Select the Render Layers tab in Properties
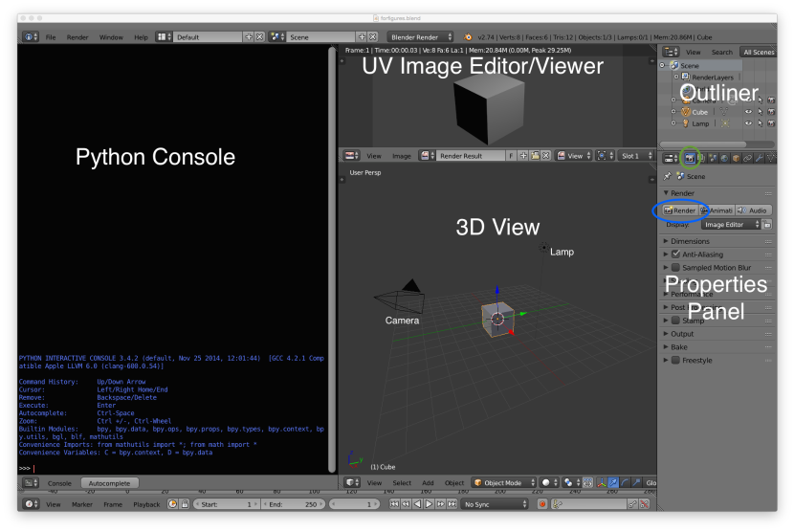 (x=701, y=159)
